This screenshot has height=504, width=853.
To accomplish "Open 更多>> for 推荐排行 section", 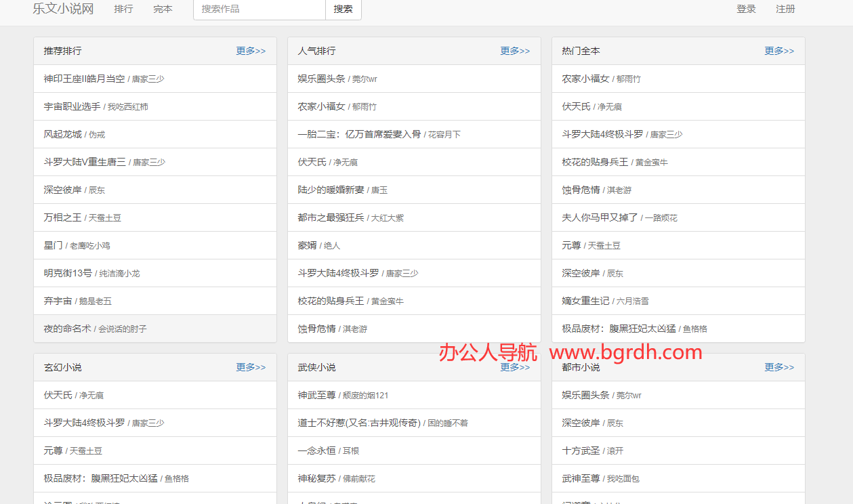I will 251,50.
